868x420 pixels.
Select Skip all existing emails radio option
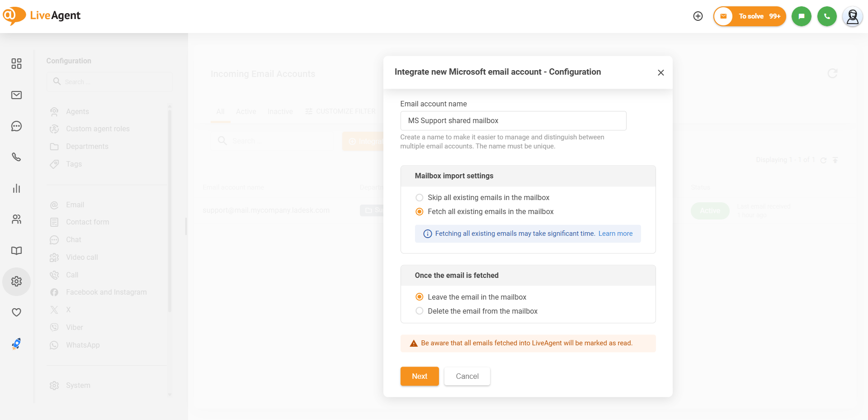coord(420,198)
